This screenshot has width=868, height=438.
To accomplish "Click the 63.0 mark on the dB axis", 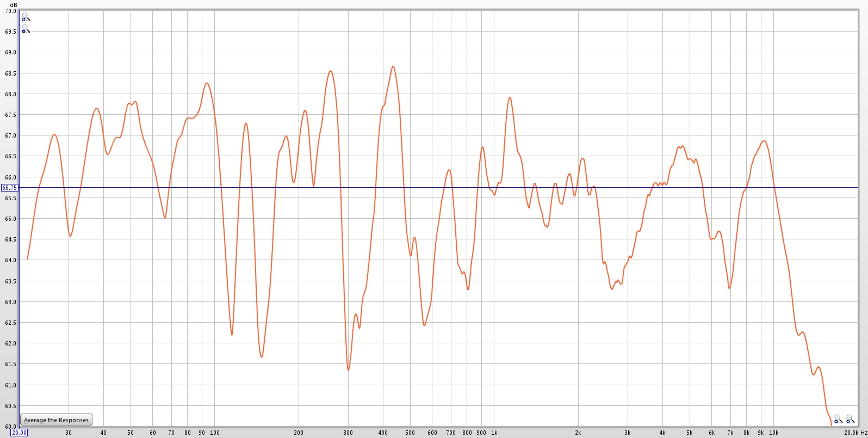I will [x=10, y=302].
